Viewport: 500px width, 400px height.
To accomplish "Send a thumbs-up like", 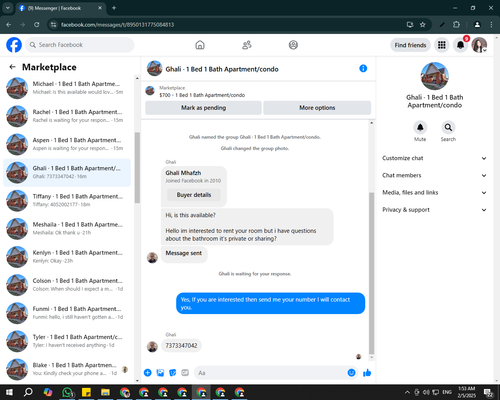I will [x=367, y=373].
